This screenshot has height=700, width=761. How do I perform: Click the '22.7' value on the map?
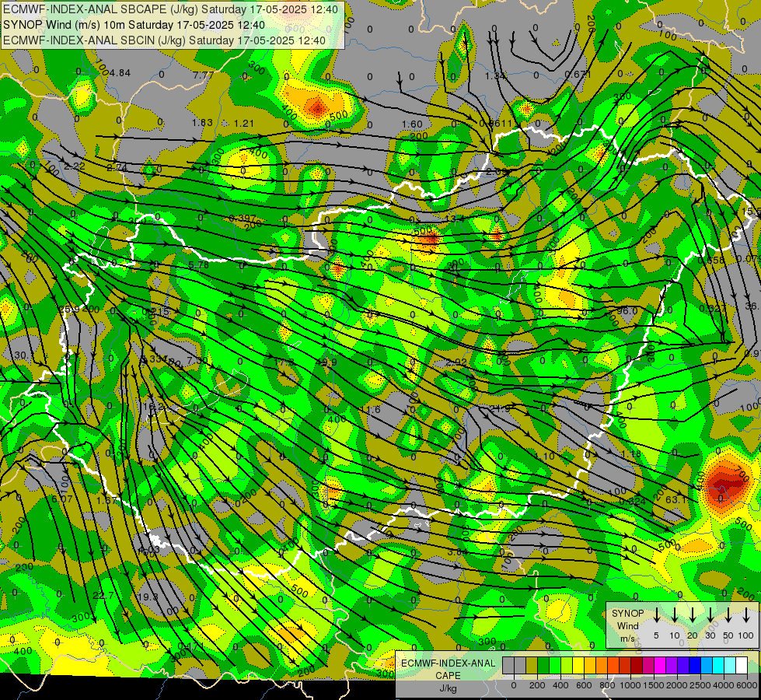(103, 596)
